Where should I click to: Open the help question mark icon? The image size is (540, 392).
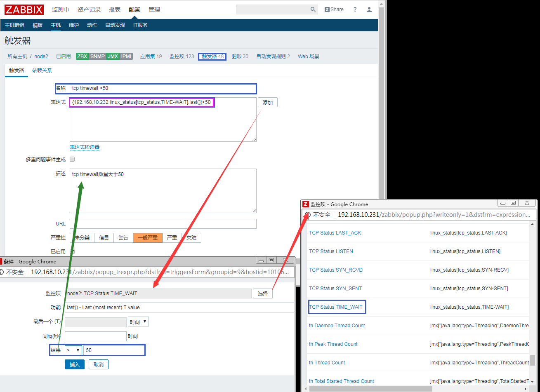pos(355,9)
